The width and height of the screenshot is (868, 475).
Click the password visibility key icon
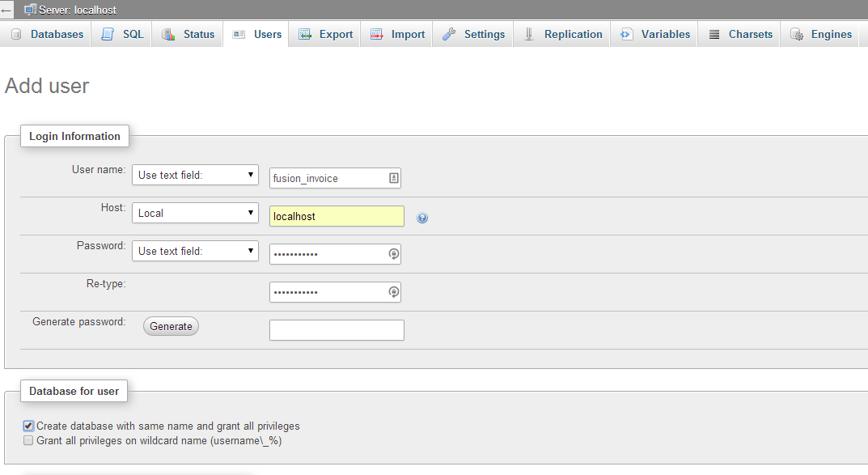(393, 254)
